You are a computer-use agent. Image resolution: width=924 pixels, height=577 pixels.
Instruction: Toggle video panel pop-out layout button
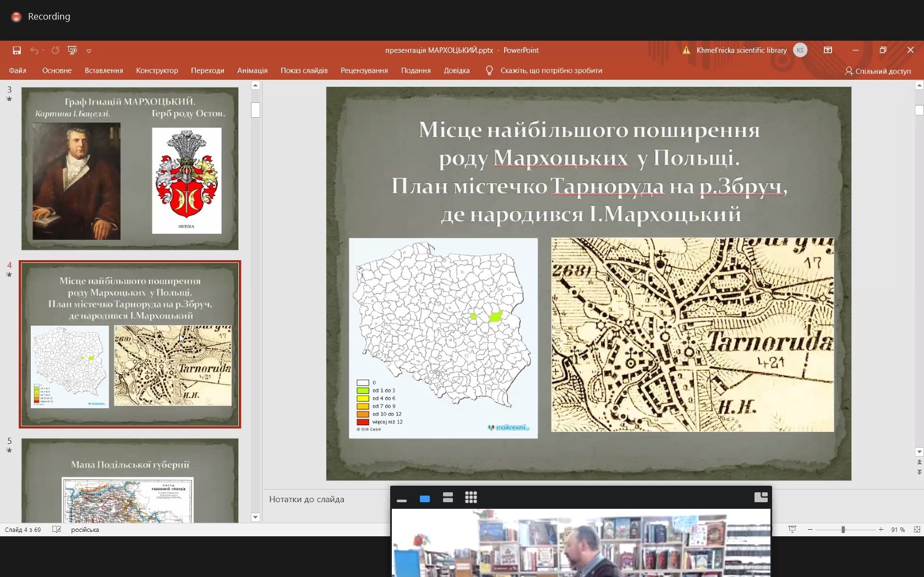[x=761, y=497]
